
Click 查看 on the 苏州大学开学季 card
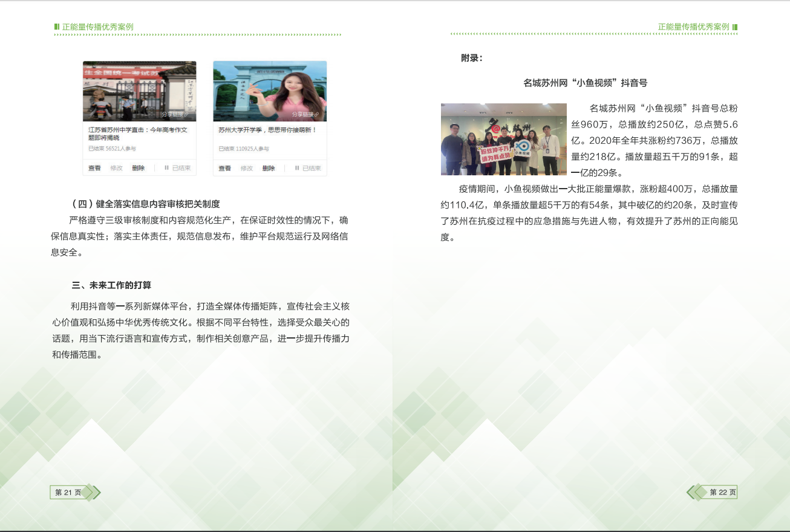(x=225, y=168)
